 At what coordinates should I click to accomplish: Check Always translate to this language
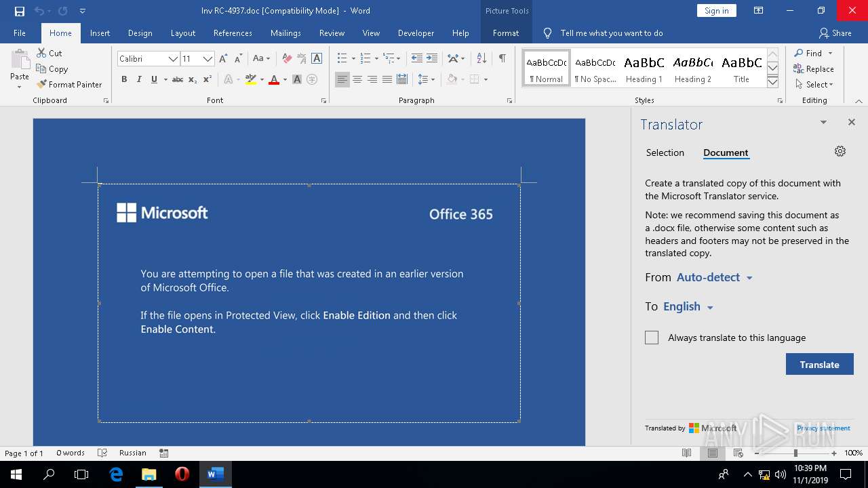(652, 338)
